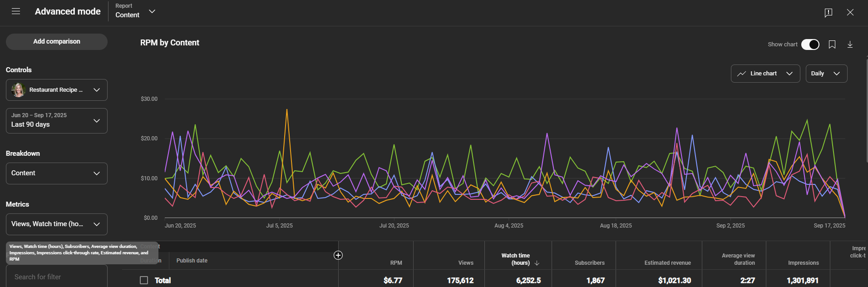Click the $10.00 y-axis label
The height and width of the screenshot is (287, 868).
pyautogui.click(x=149, y=178)
